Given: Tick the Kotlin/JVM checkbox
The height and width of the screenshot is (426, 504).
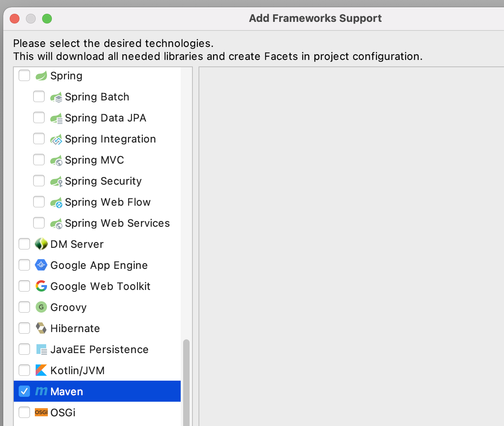Looking at the screenshot, I should (24, 370).
